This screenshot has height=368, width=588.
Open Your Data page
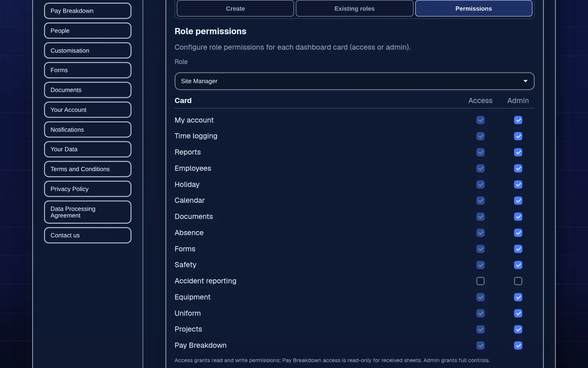(87, 149)
